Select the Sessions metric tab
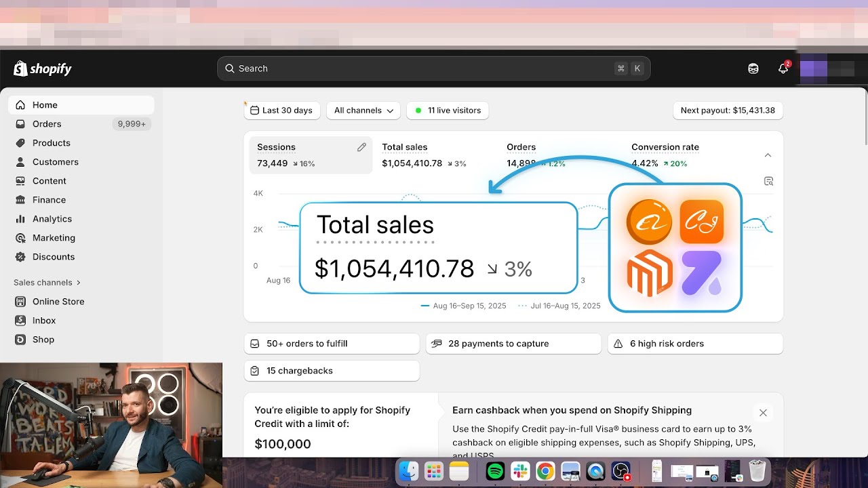Image resolution: width=868 pixels, height=488 pixels. (x=311, y=155)
